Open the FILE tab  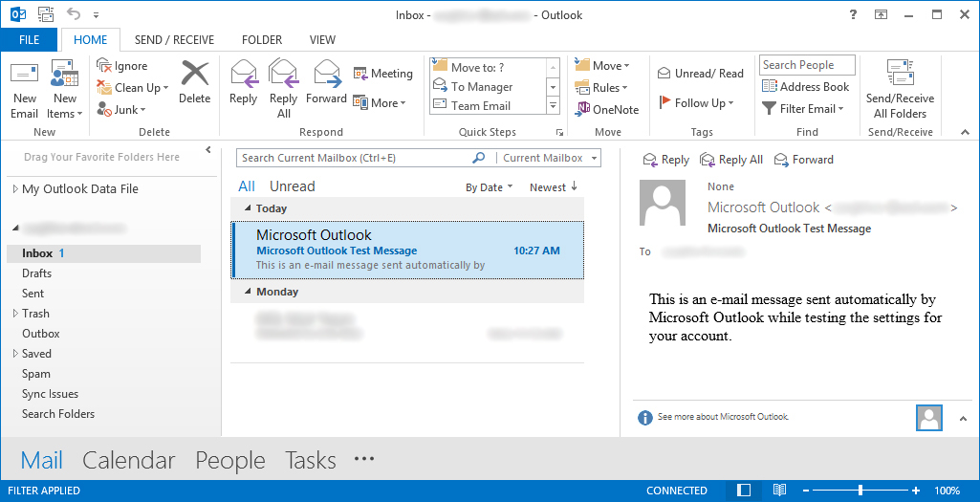coord(29,39)
